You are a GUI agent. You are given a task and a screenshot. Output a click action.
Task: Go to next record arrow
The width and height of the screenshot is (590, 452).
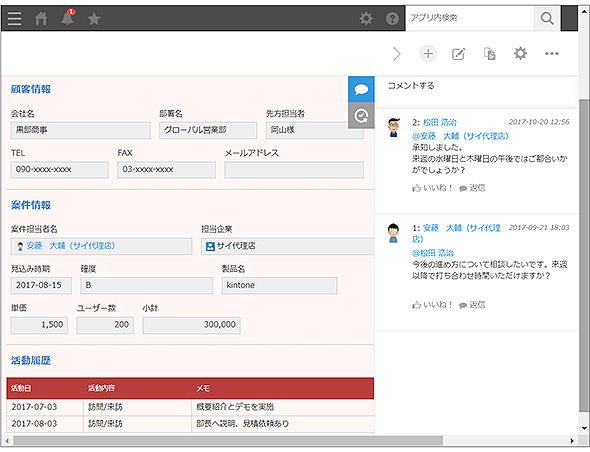[396, 54]
